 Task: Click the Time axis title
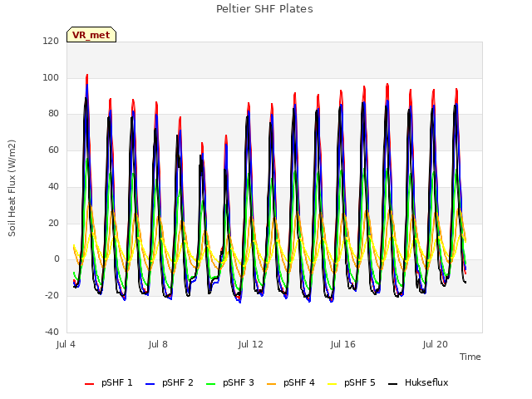click(x=470, y=357)
